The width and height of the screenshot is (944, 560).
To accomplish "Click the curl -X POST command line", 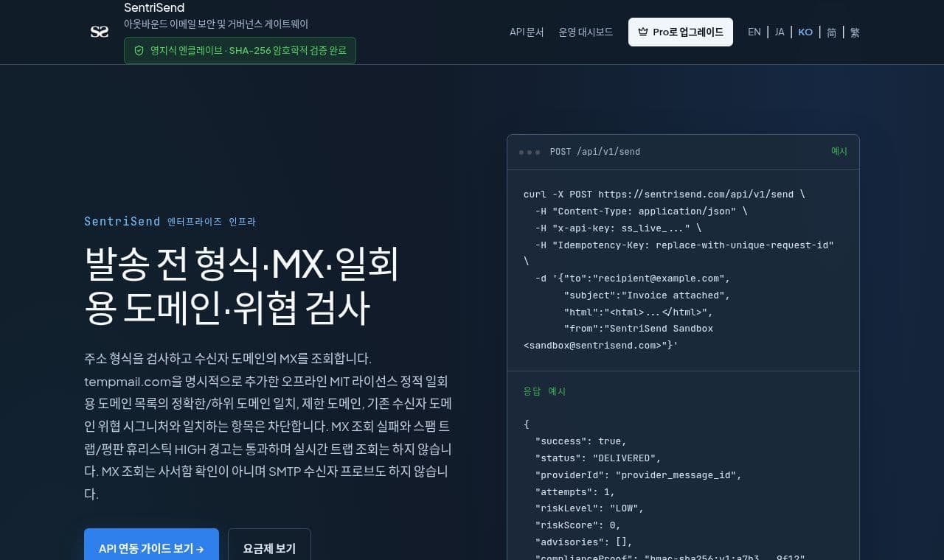I will tap(664, 195).
